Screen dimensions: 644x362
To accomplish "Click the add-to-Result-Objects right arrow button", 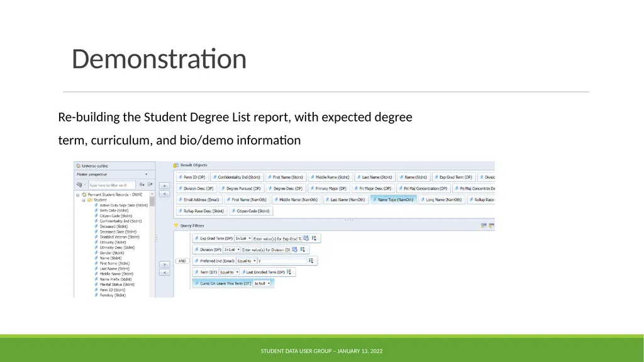I will pos(164,186).
